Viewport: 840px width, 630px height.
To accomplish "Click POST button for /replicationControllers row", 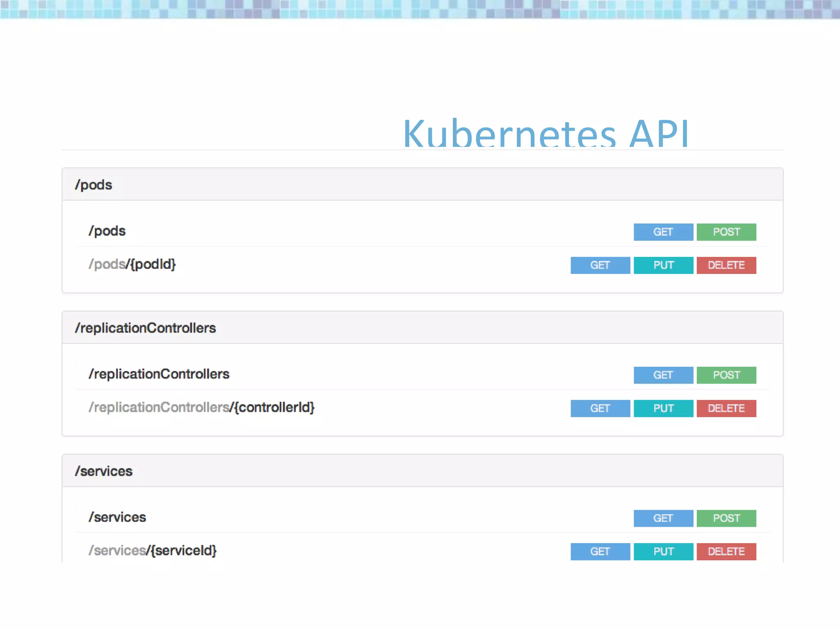I will coord(726,375).
